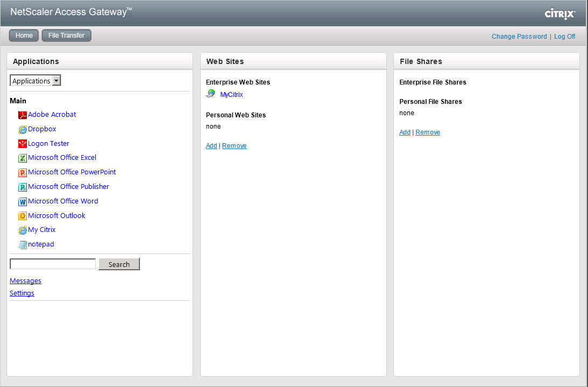Screen dimensions: 588x387
Task: Click the Logon Tester icon
Action: [x=23, y=144]
